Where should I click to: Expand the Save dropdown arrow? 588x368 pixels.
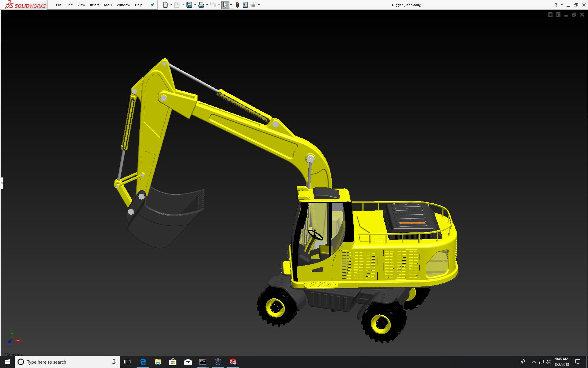click(x=195, y=5)
